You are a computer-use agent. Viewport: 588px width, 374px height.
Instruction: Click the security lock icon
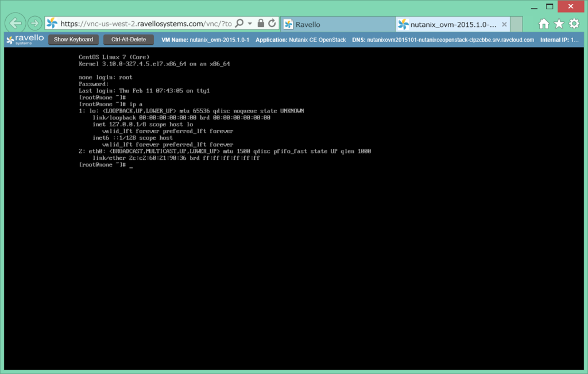pyautogui.click(x=261, y=23)
